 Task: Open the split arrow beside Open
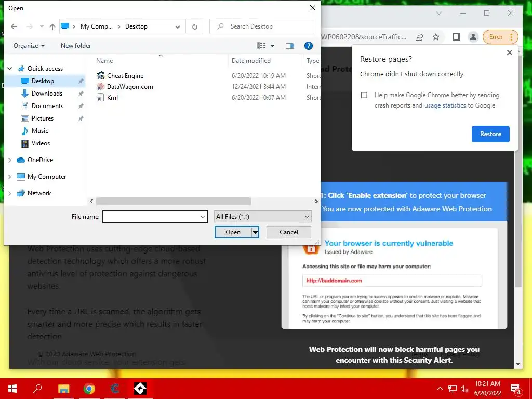pyautogui.click(x=255, y=232)
